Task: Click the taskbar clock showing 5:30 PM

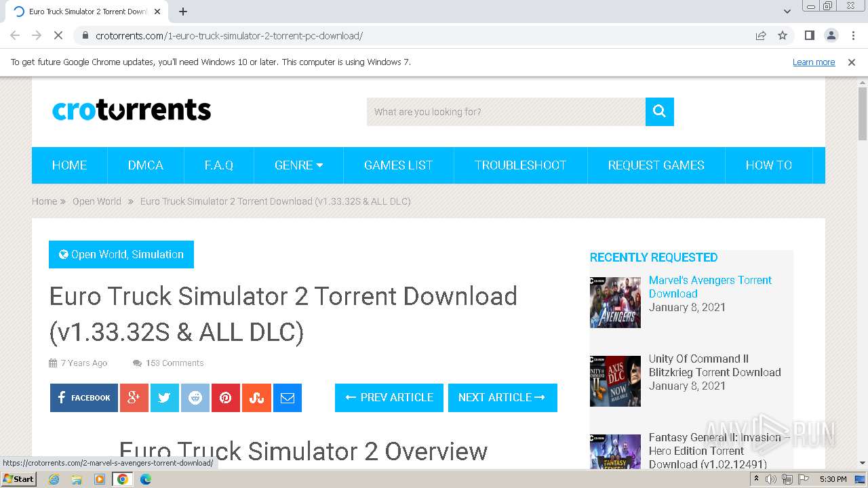Action: coord(833,479)
